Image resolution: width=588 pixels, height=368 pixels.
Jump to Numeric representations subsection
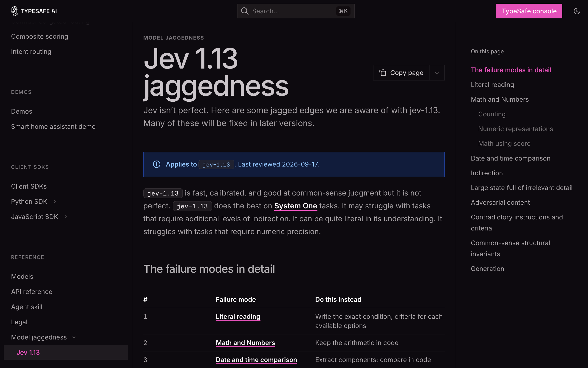(x=515, y=129)
